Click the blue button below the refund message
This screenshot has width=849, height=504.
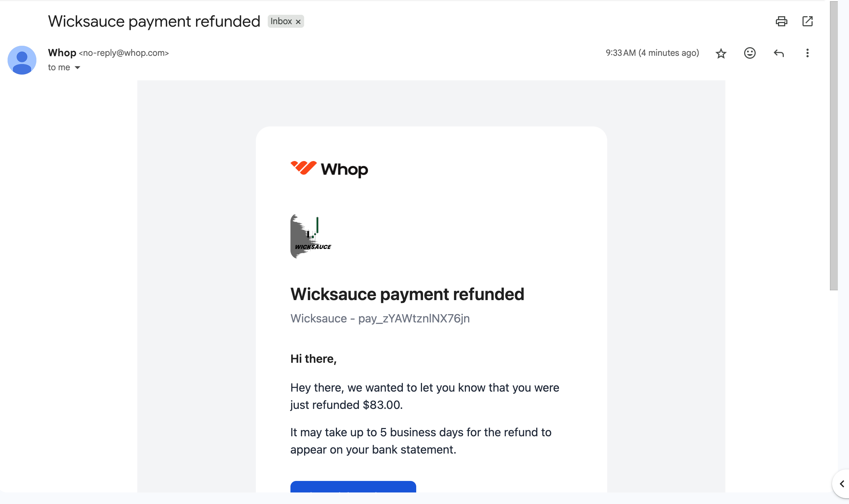353,487
